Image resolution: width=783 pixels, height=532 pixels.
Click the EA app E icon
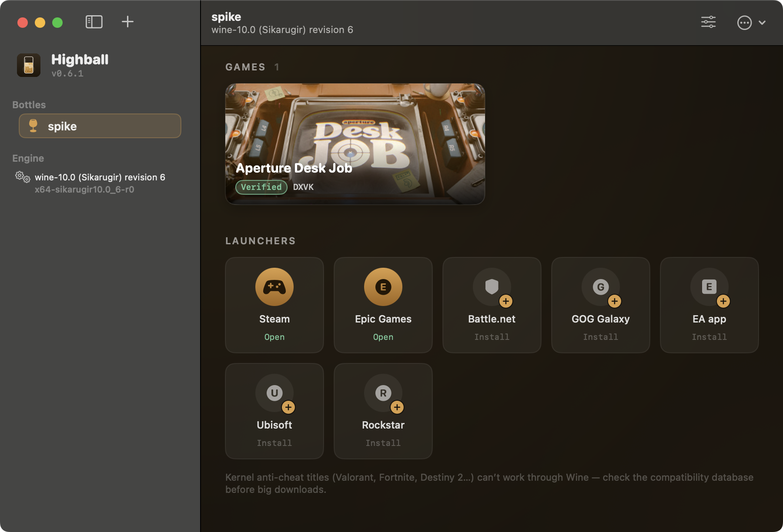[x=709, y=287]
